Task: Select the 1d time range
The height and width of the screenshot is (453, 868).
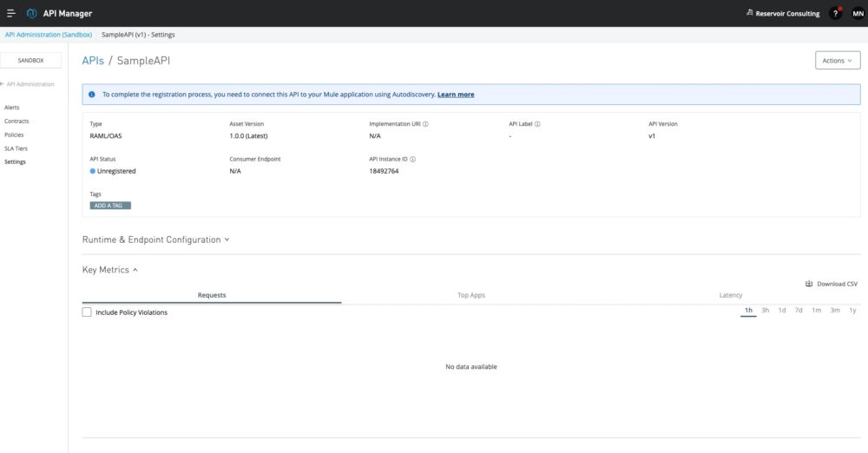Action: [782, 311]
